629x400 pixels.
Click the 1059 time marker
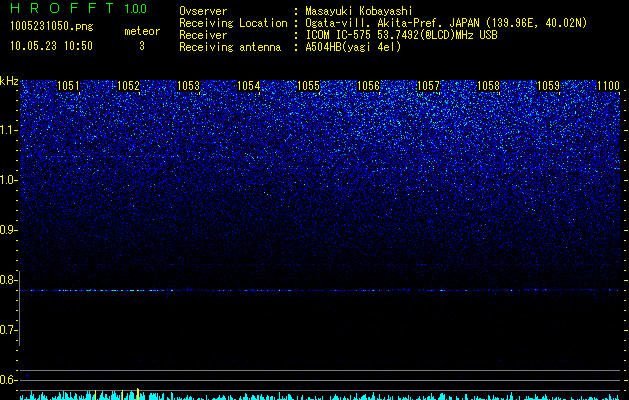548,86
